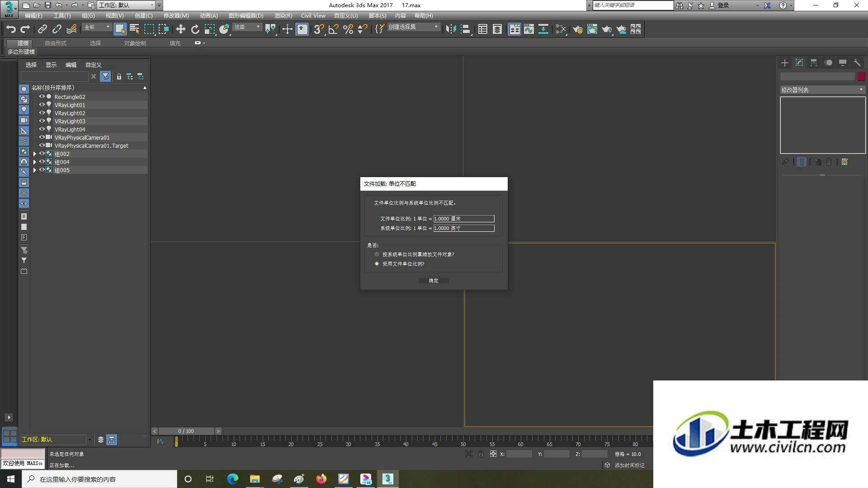Choose the Select and Rotate tool

pos(195,29)
